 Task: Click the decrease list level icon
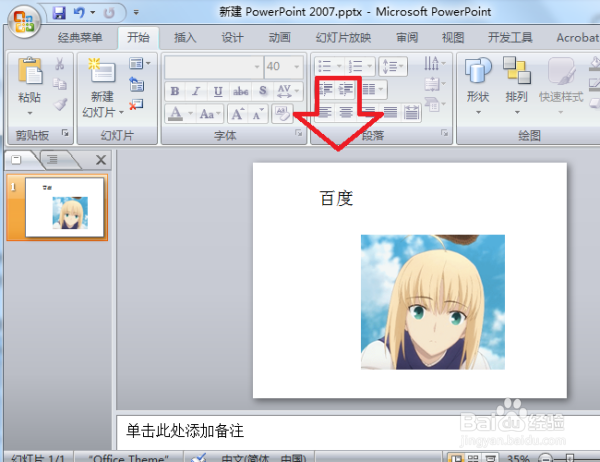325,89
